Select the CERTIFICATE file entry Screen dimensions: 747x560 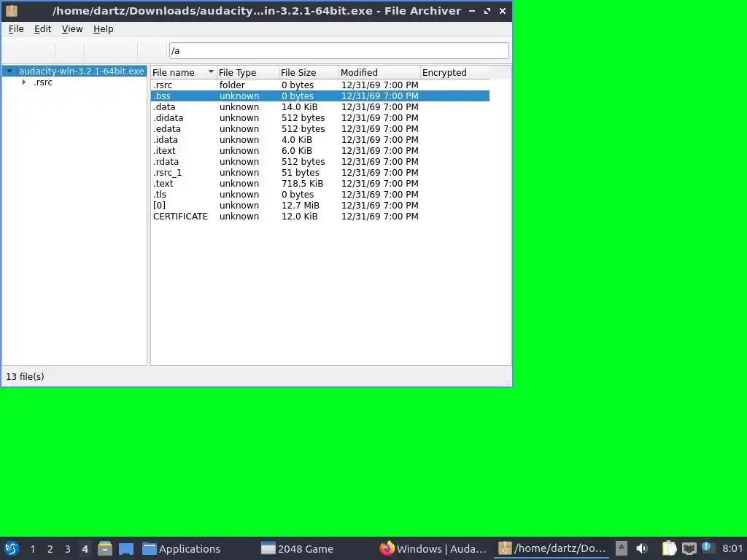[x=320, y=216]
